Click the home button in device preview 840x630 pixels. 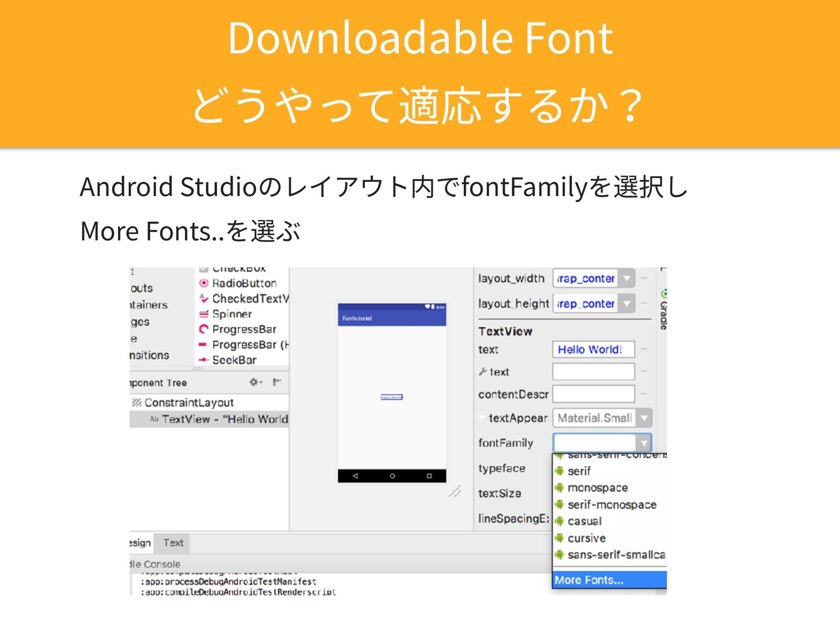click(392, 476)
